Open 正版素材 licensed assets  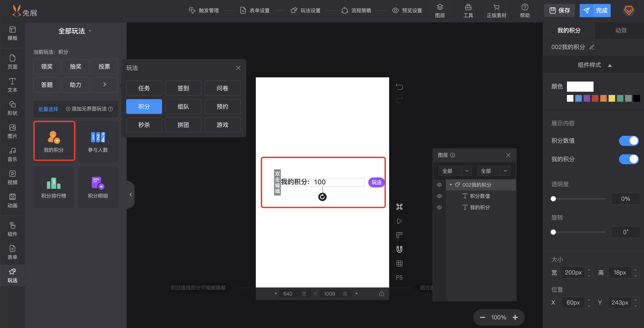coord(496,11)
